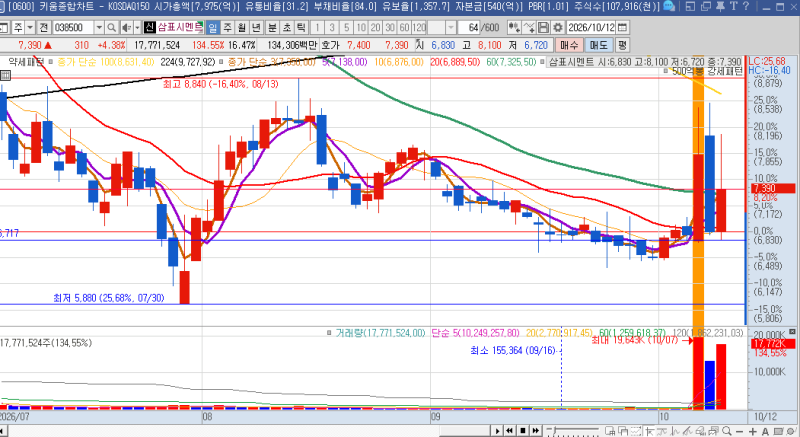This screenshot has width=800, height=437.
Task: Select the 틱 tick period button
Action: tap(302, 28)
